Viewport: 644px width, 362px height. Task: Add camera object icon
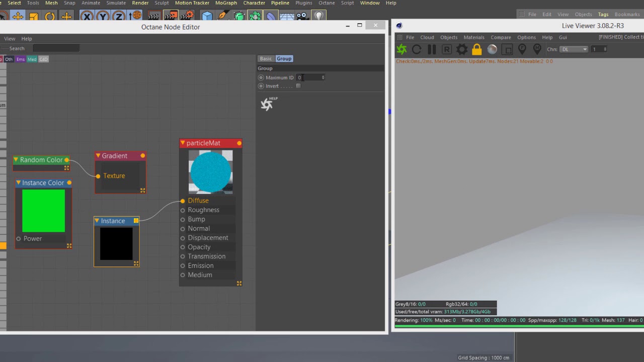[x=302, y=17]
